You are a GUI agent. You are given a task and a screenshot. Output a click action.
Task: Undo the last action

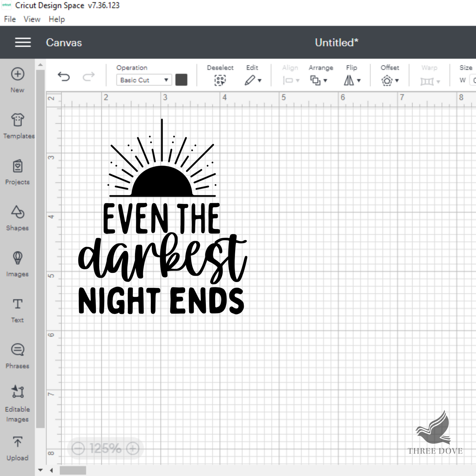coord(64,77)
